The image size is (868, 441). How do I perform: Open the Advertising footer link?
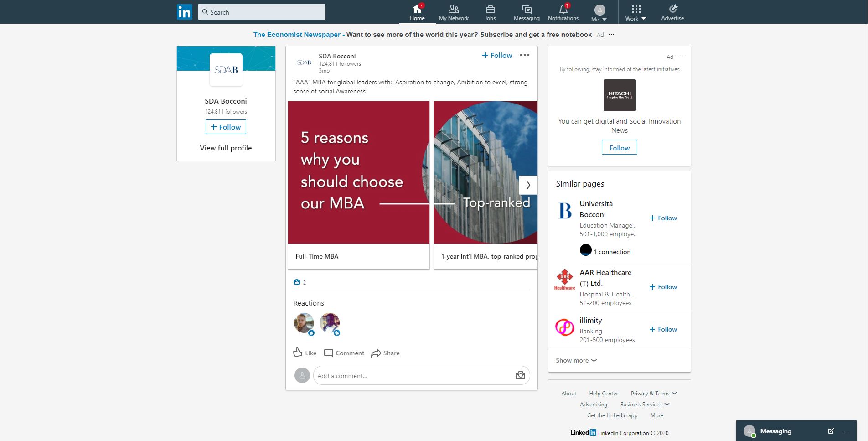594,405
